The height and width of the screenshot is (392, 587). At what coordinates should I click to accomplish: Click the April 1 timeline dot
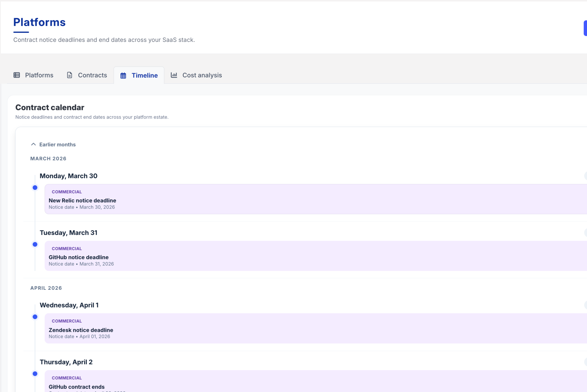[35, 317]
